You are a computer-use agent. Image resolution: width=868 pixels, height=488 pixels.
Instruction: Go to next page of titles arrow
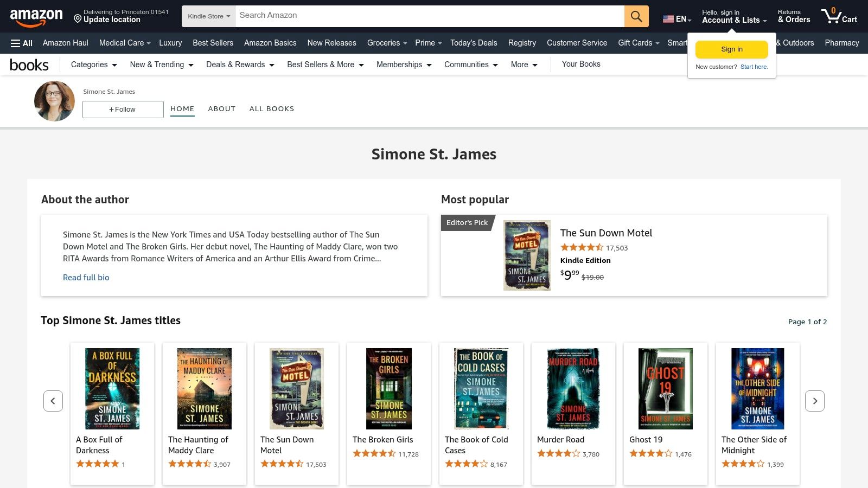tap(815, 401)
